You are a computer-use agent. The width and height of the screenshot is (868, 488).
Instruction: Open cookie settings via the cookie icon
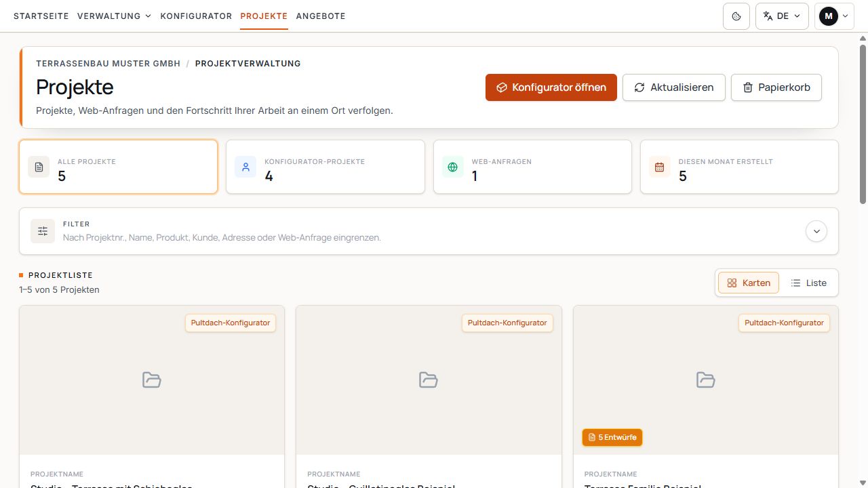click(x=736, y=16)
